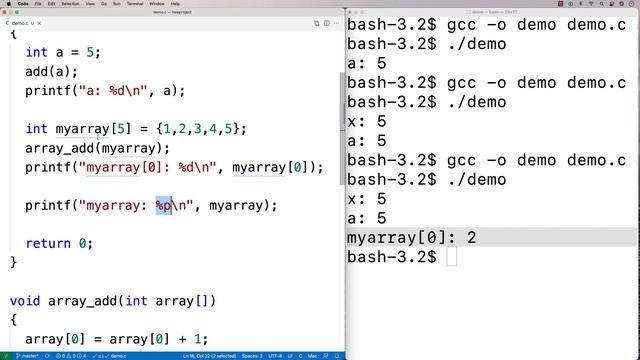The width and height of the screenshot is (640, 360).
Task: Click the Mac configuration in status bar
Action: [312, 356]
